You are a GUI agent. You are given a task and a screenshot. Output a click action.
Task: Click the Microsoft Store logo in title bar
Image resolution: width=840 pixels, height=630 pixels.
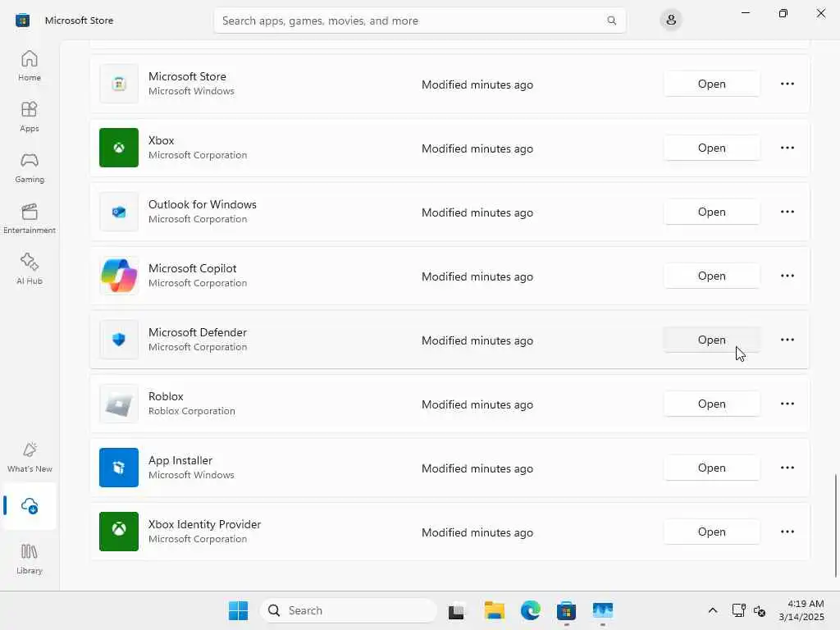[x=22, y=21]
